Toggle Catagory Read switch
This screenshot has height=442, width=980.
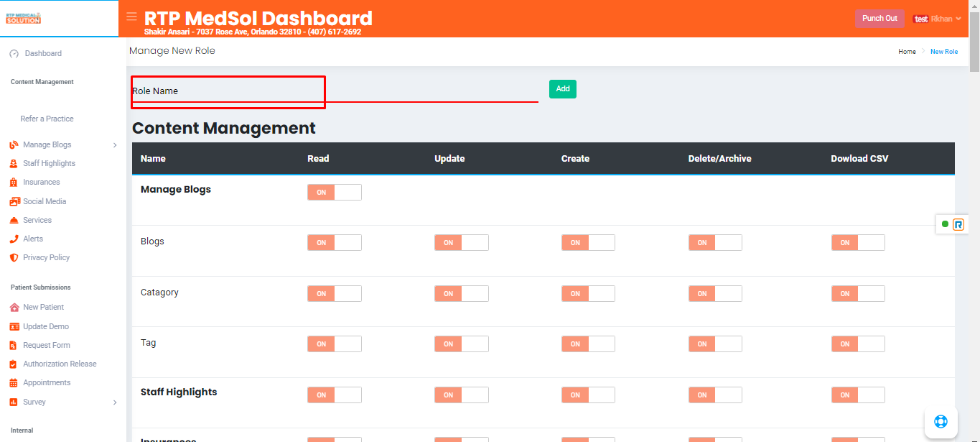(335, 293)
